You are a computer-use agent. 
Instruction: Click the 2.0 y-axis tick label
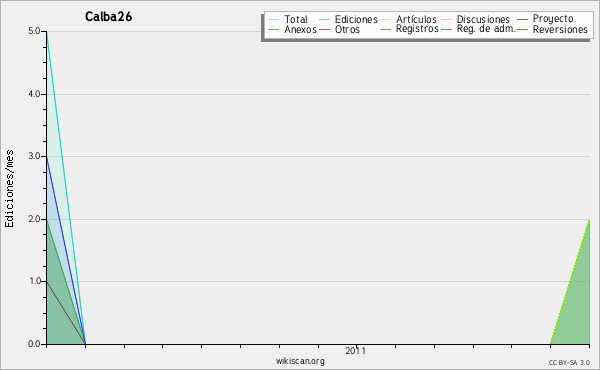(34, 219)
